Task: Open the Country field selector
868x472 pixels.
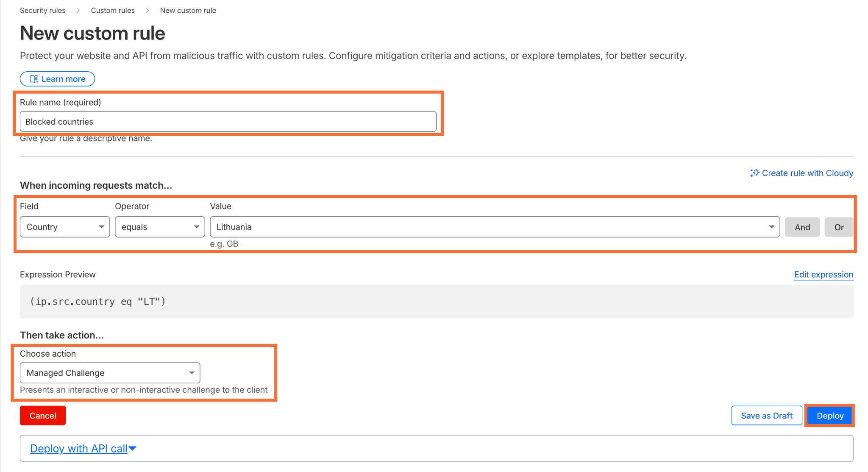Action: [x=64, y=227]
